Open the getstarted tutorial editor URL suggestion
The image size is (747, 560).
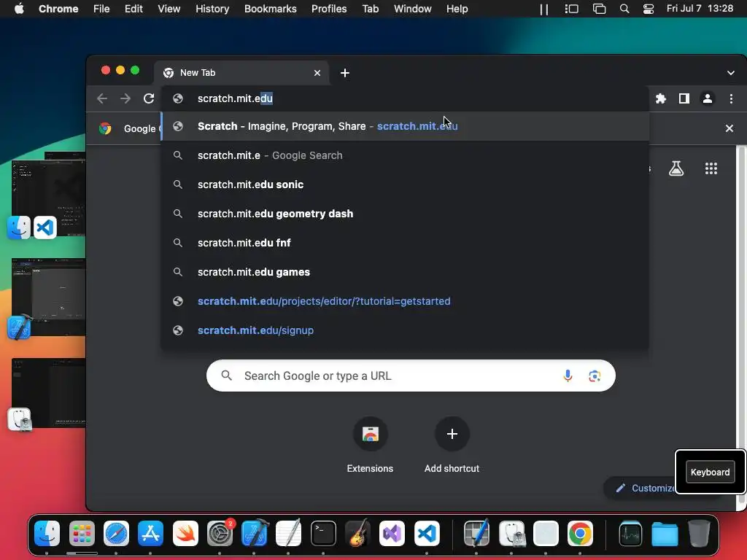pos(406,301)
